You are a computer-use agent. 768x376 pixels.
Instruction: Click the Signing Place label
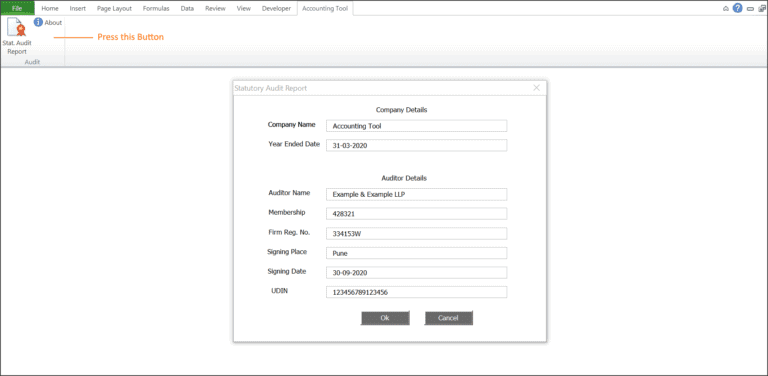[287, 252]
